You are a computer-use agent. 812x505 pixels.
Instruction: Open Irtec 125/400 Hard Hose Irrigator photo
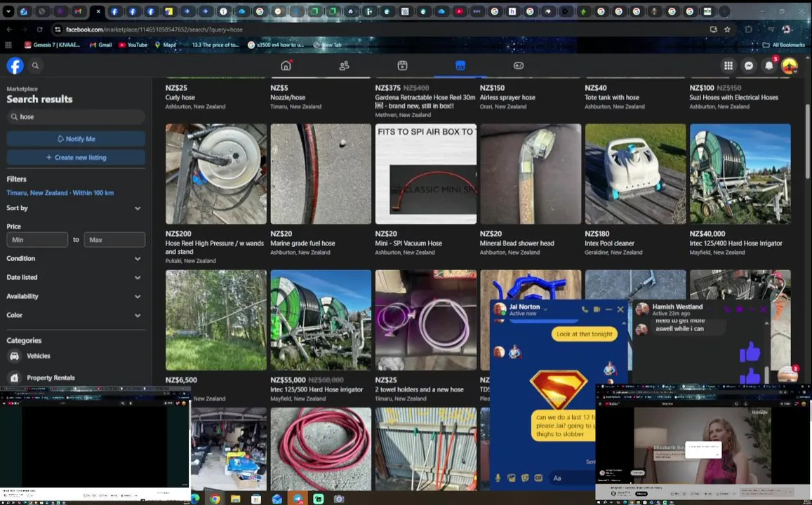tap(740, 174)
